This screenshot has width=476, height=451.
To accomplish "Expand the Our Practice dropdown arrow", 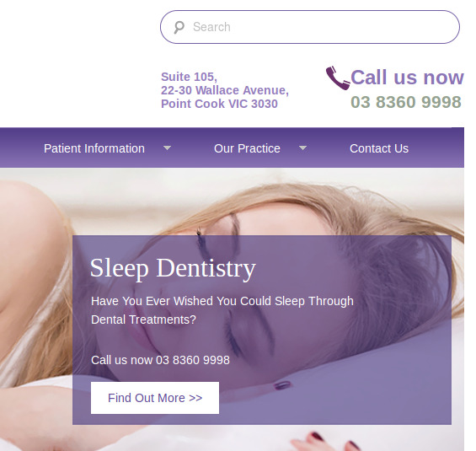I will click(x=302, y=148).
